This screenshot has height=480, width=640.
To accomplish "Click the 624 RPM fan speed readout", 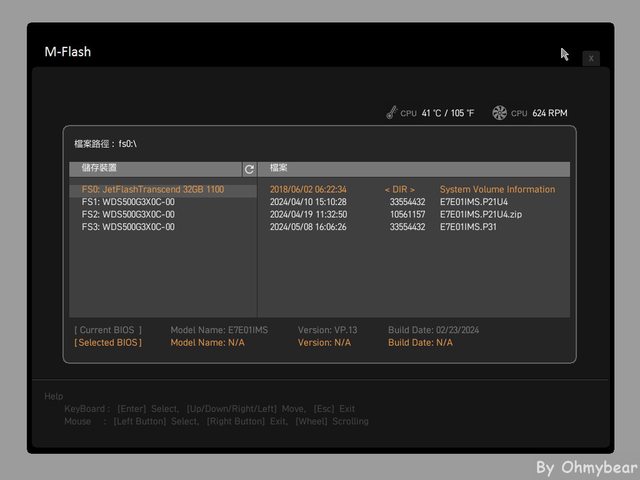I will click(550, 114).
